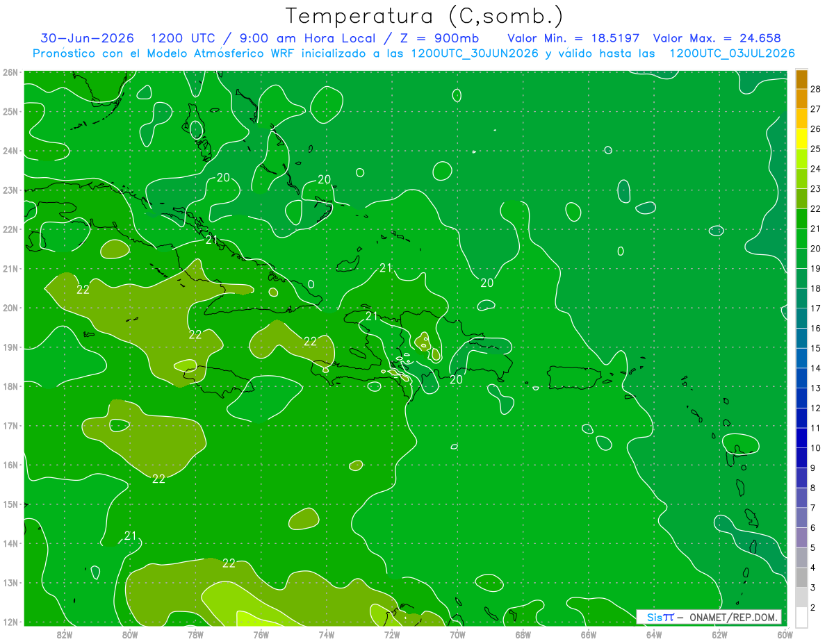Click latitude axis label 13N
The image size is (834, 644).
[x=10, y=582]
